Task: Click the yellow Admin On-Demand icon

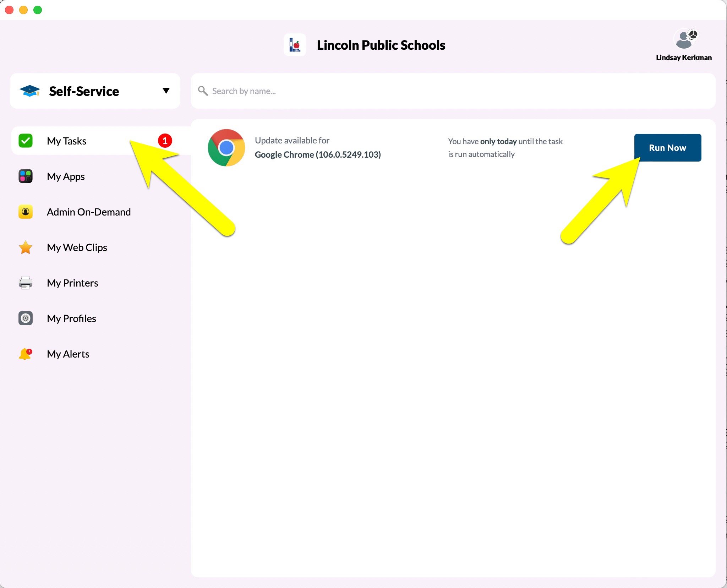Action: (26, 212)
